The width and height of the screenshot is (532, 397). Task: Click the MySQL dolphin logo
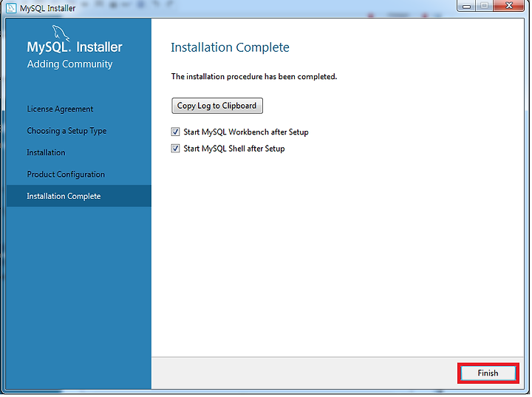coord(61,33)
